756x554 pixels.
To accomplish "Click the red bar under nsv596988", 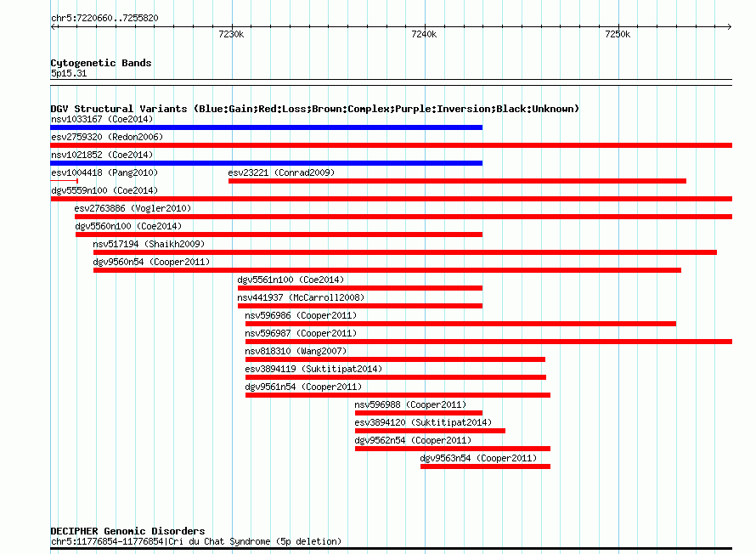I will click(419, 413).
